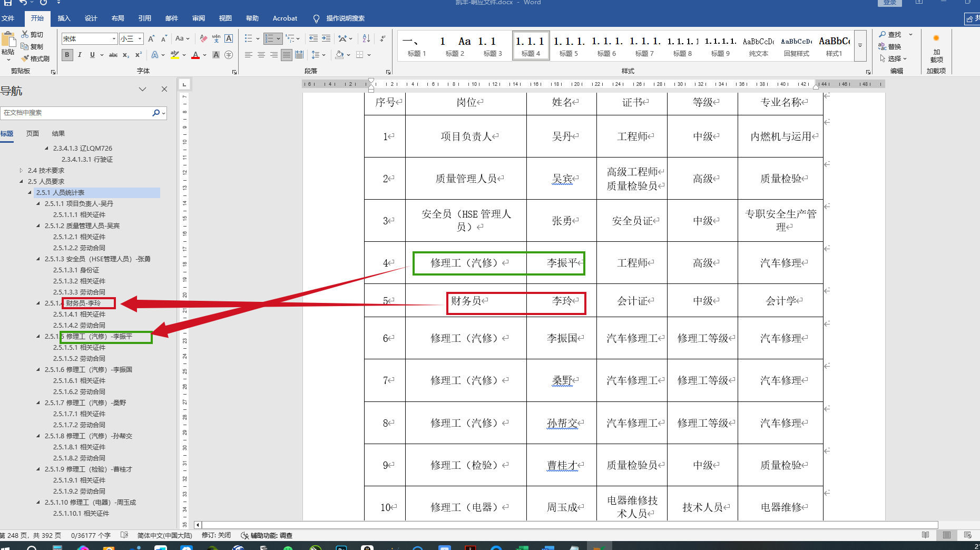Switch to Read Mode view in status bar
This screenshot has height=550, width=980.
point(926,535)
